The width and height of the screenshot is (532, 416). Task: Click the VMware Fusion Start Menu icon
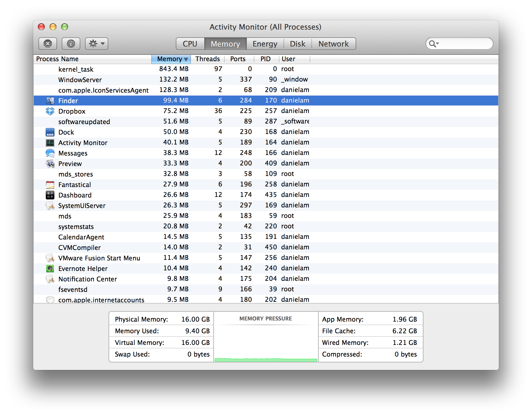pyautogui.click(x=50, y=258)
